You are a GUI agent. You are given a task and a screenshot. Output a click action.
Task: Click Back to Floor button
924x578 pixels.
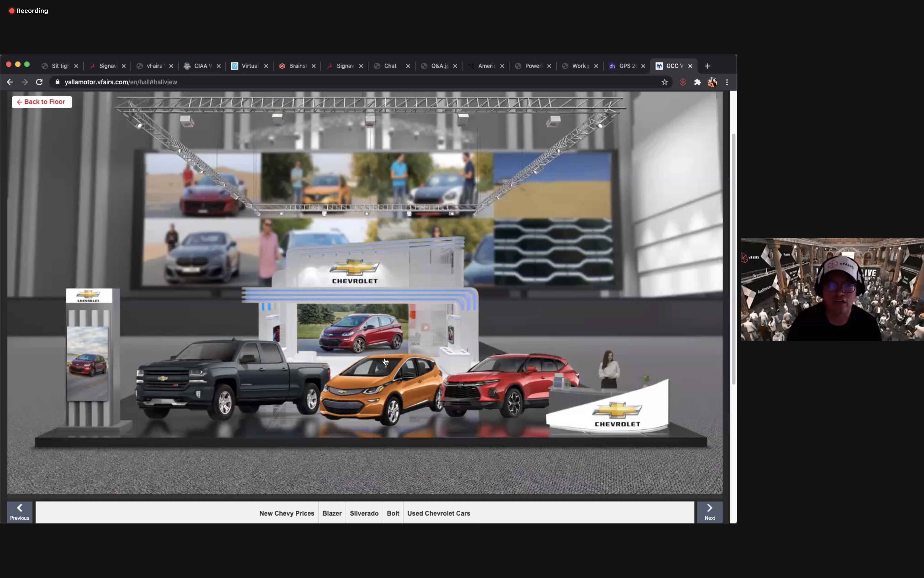click(x=42, y=102)
